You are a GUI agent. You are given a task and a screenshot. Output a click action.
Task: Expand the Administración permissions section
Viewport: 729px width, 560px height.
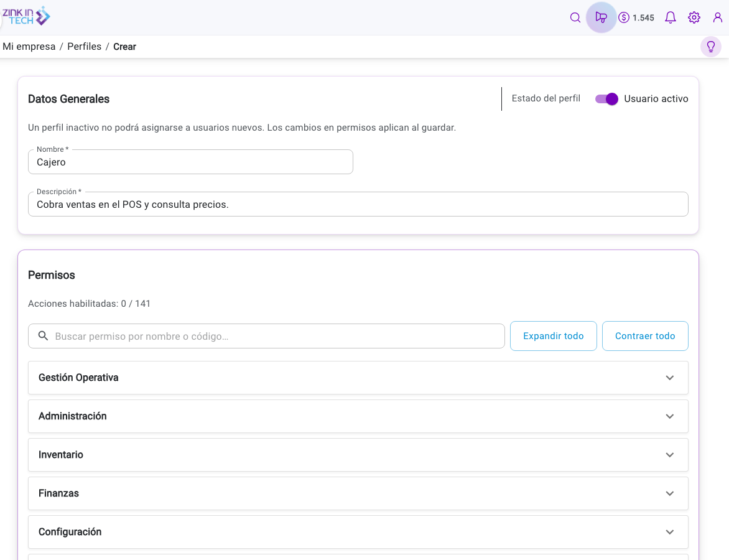358,416
